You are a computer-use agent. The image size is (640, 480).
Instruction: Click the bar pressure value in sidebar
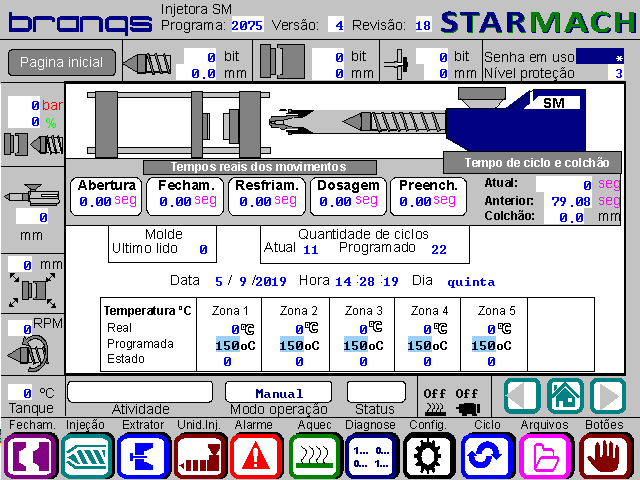point(24,106)
